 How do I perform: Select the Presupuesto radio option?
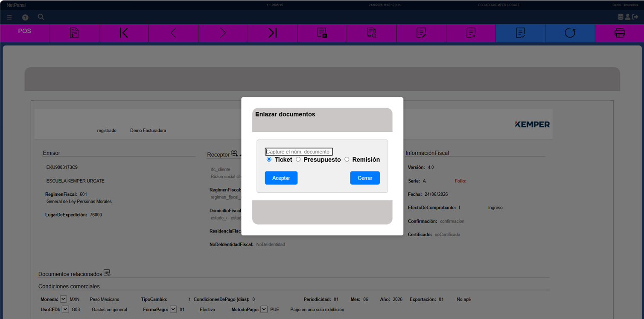(298, 159)
